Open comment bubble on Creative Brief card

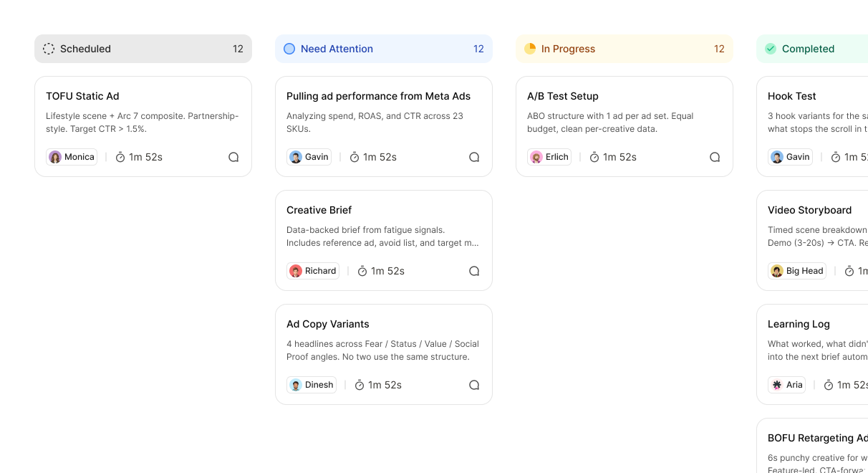pyautogui.click(x=474, y=271)
